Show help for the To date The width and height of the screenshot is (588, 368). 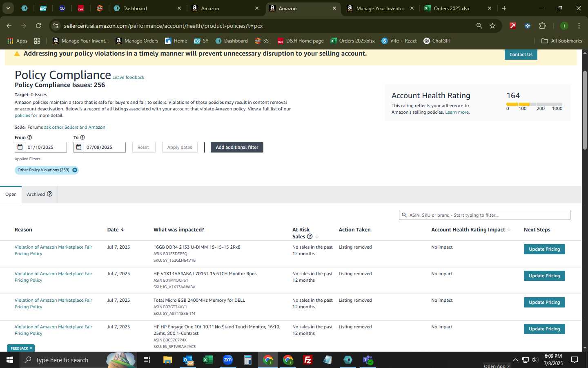[82, 137]
